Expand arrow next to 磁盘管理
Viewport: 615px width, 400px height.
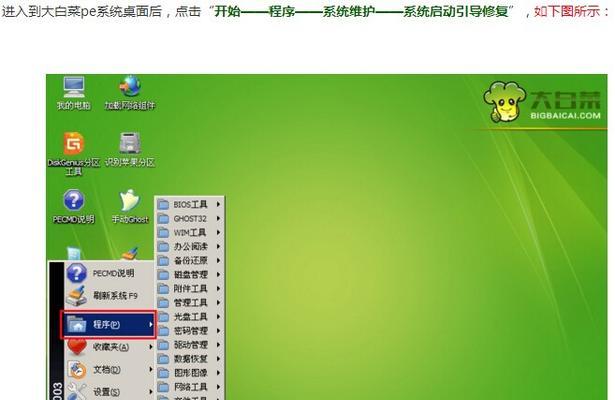(218, 275)
